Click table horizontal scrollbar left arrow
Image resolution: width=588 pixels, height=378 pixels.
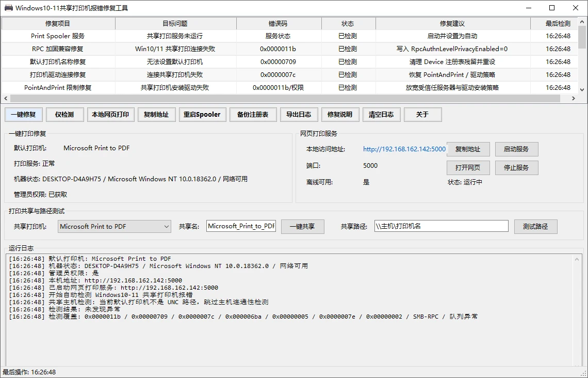[x=6, y=98]
